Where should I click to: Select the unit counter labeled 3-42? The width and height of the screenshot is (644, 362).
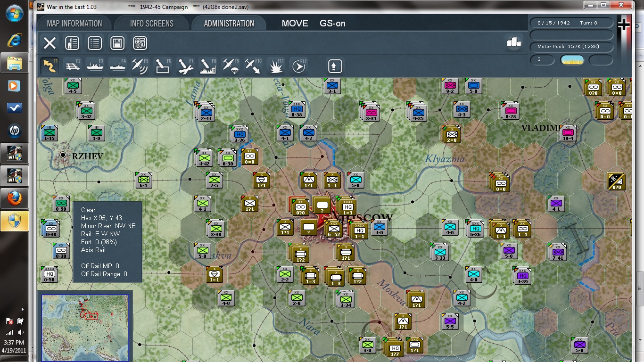[86, 111]
